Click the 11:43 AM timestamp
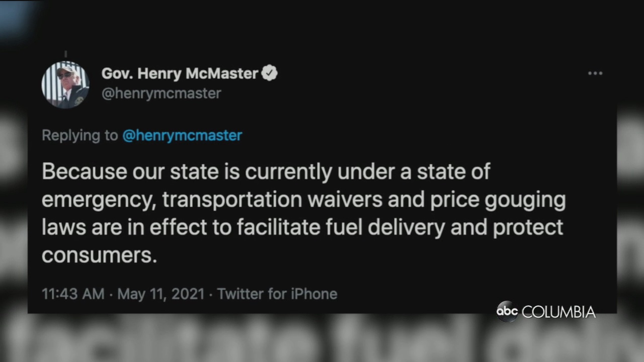Screen dimensions: 644x362 [73, 294]
